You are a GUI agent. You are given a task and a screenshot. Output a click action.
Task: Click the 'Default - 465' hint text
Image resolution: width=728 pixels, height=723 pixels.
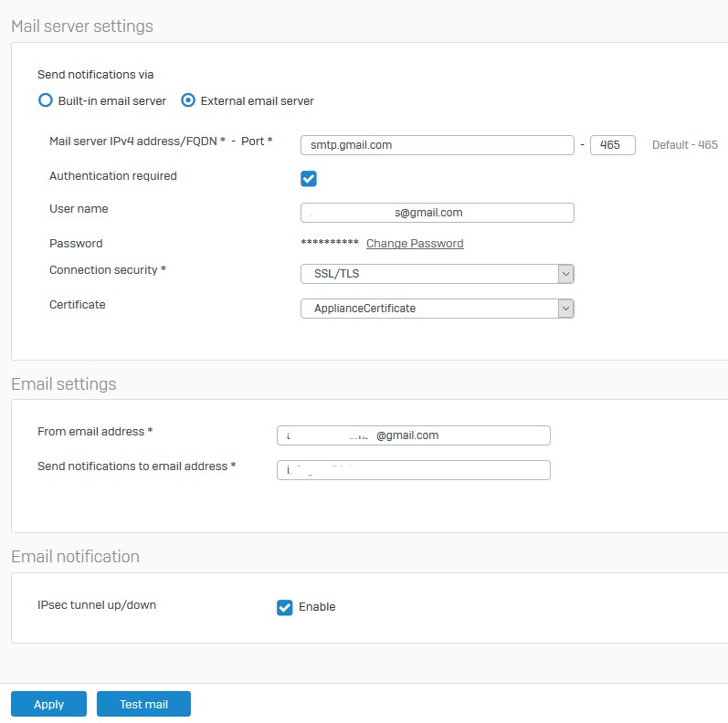pyautogui.click(x=684, y=145)
